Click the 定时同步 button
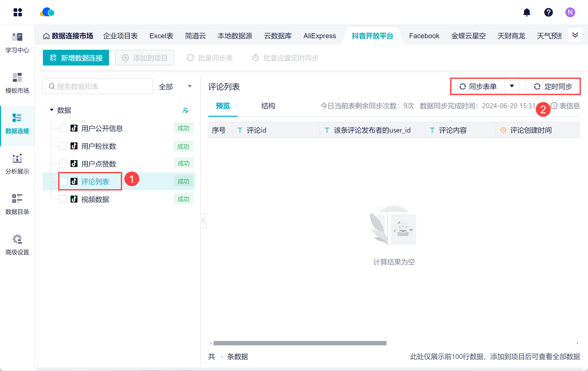 point(553,86)
